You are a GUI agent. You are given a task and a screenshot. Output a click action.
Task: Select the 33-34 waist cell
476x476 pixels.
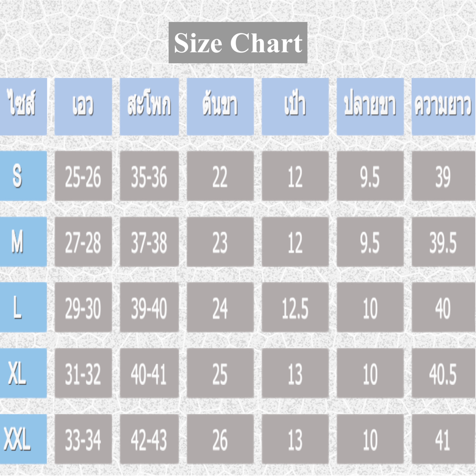(83, 439)
